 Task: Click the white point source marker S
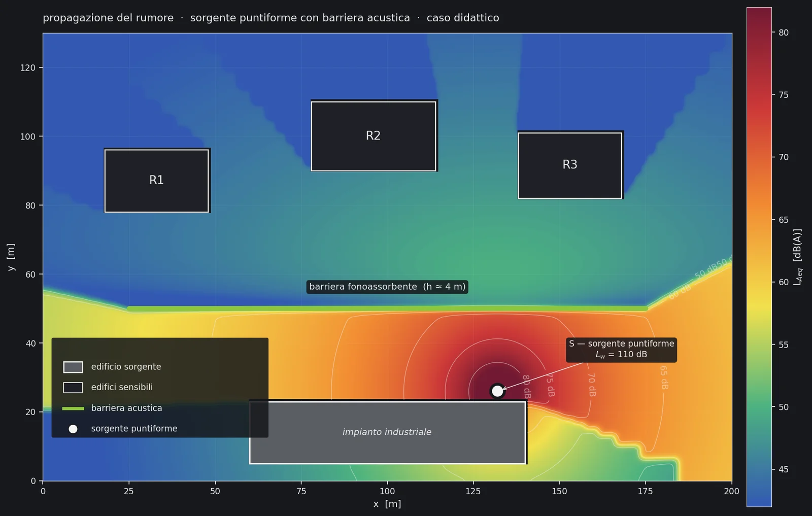[x=497, y=391]
